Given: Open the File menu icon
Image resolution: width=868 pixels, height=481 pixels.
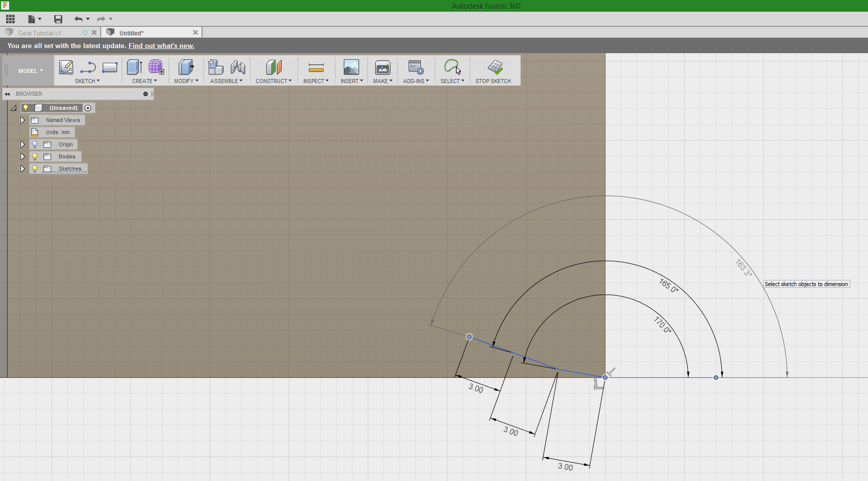Looking at the screenshot, I should click(x=32, y=19).
